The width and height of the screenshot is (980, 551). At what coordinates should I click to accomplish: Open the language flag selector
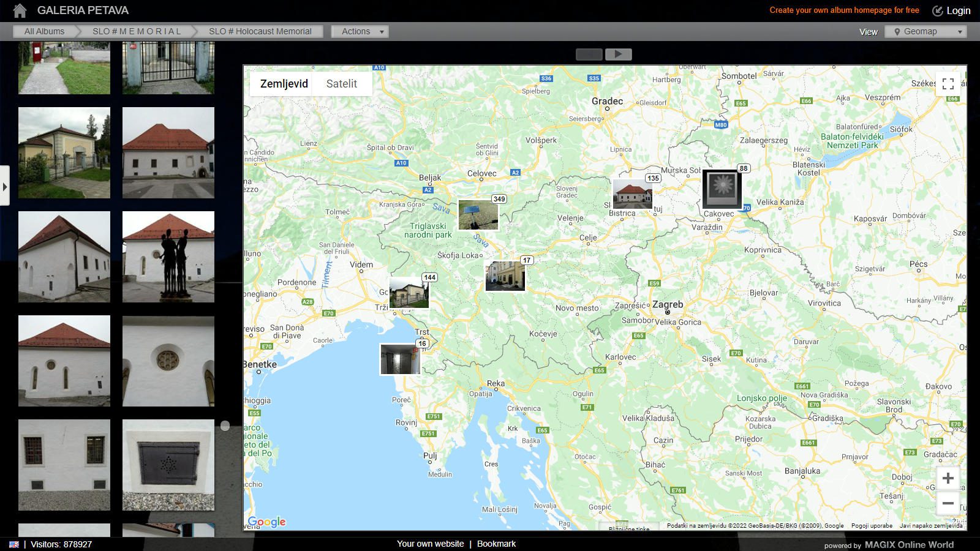coord(13,544)
